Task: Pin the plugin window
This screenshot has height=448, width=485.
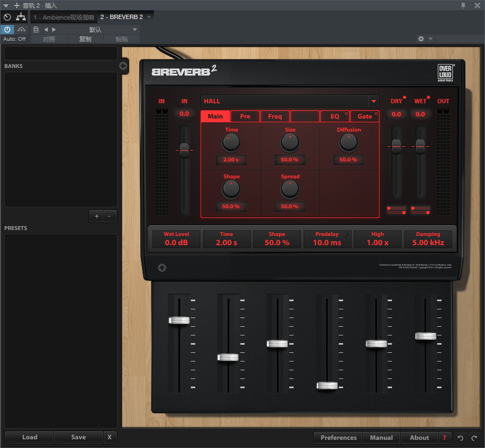Action: [x=463, y=5]
